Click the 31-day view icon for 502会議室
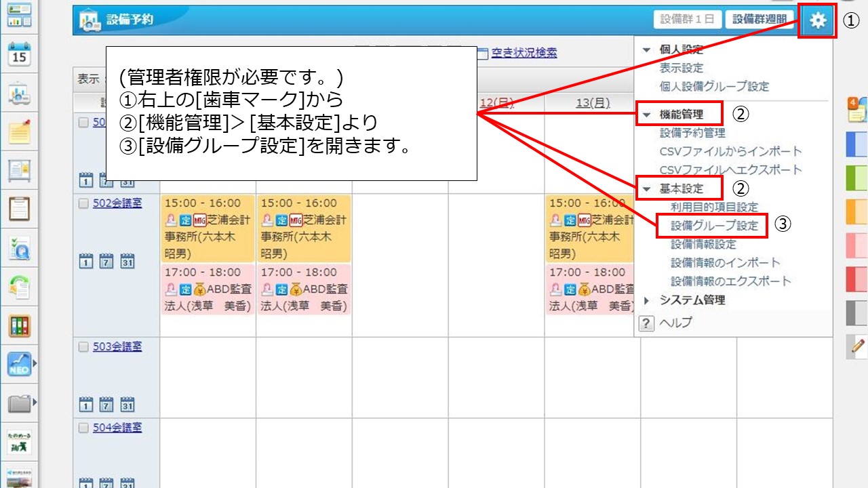This screenshot has width=868, height=488. pyautogui.click(x=127, y=261)
